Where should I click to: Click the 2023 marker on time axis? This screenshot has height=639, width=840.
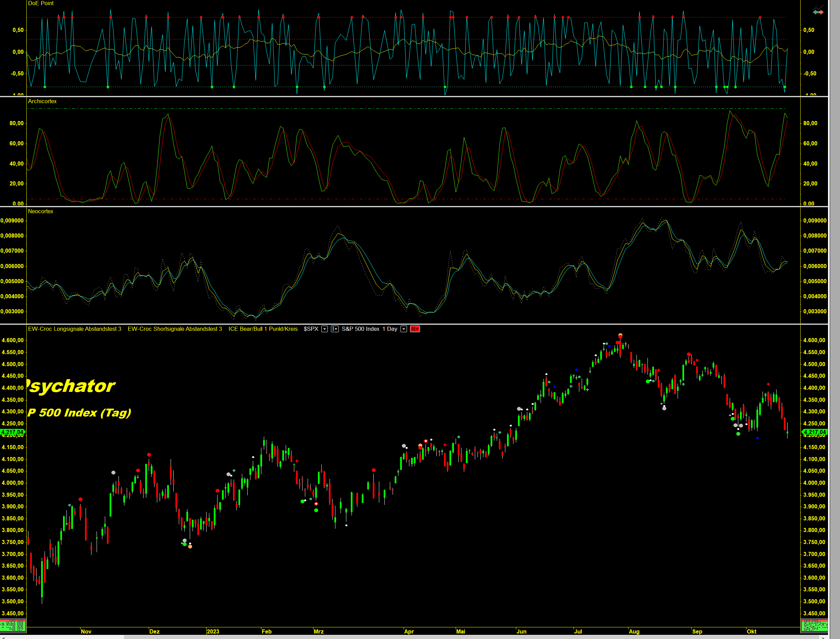(213, 632)
